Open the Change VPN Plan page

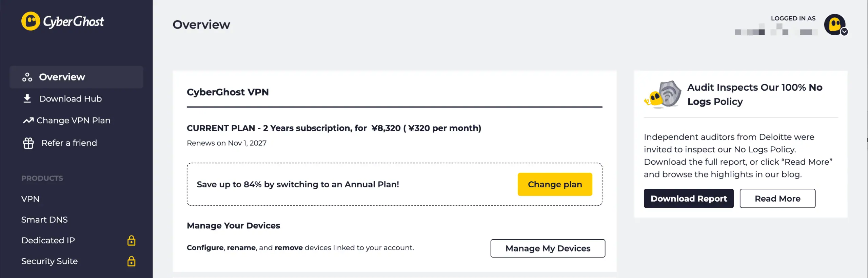pyautogui.click(x=73, y=121)
